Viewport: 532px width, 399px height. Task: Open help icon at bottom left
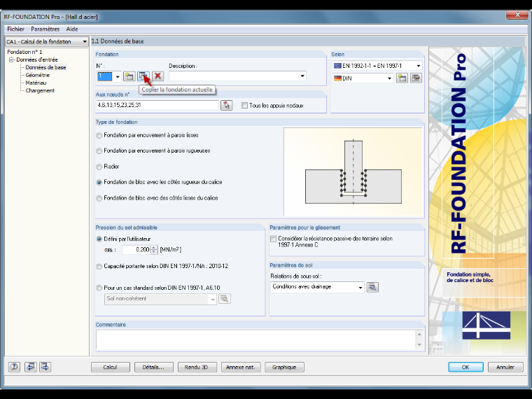pos(14,367)
